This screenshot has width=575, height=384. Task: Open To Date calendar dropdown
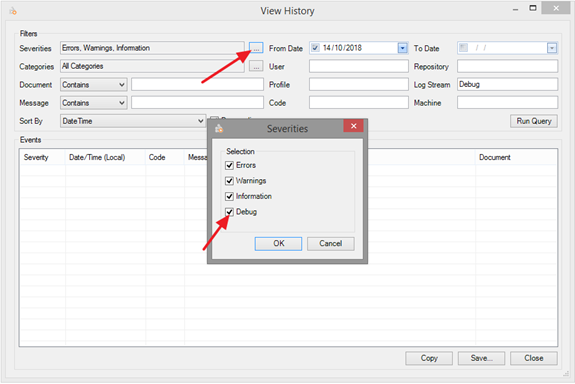[552, 48]
